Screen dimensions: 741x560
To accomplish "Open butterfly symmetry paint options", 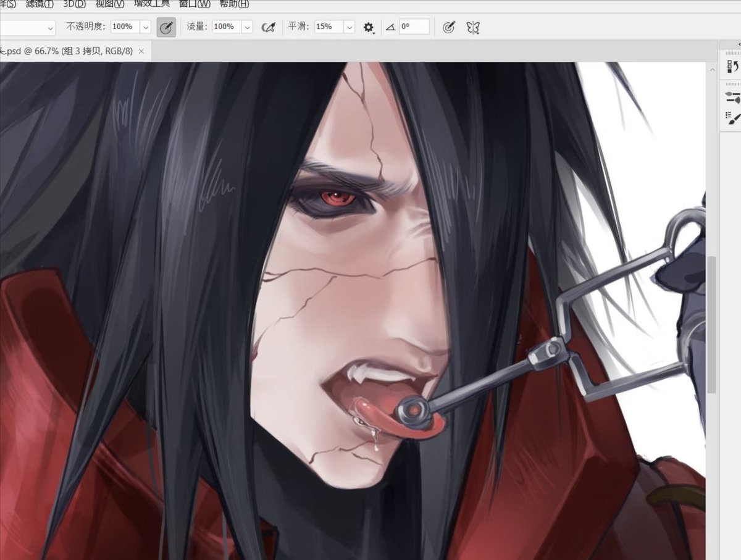I will pyautogui.click(x=473, y=27).
